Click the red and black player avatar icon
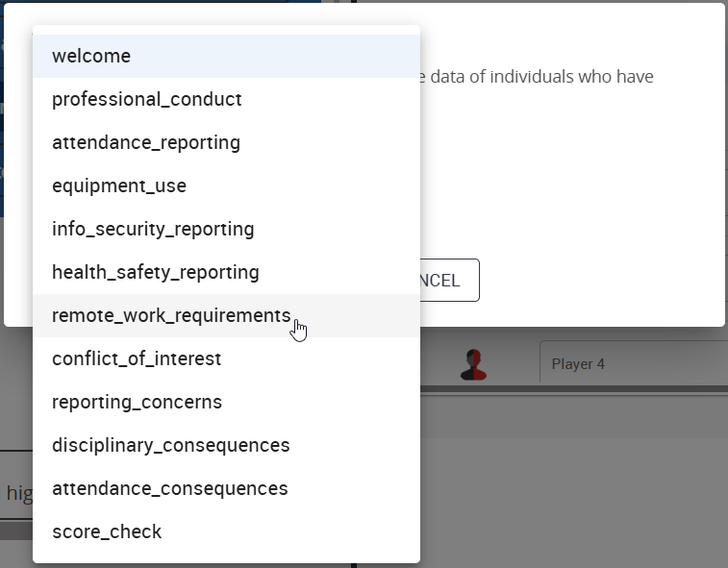Image resolution: width=728 pixels, height=568 pixels. coord(473,364)
